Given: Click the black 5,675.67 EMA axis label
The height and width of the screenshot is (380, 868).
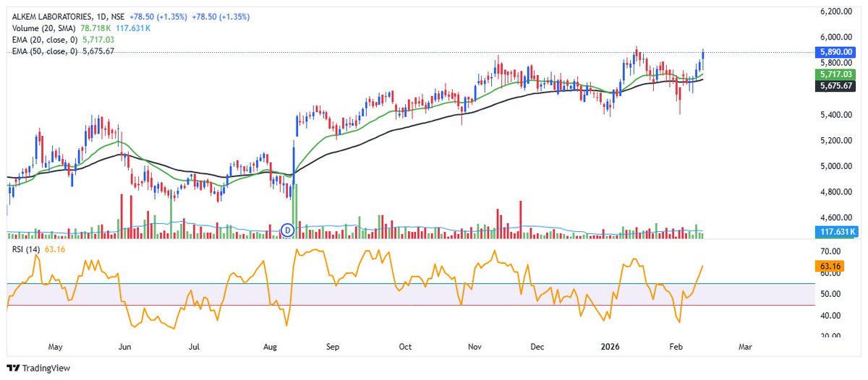Looking at the screenshot, I should (835, 85).
